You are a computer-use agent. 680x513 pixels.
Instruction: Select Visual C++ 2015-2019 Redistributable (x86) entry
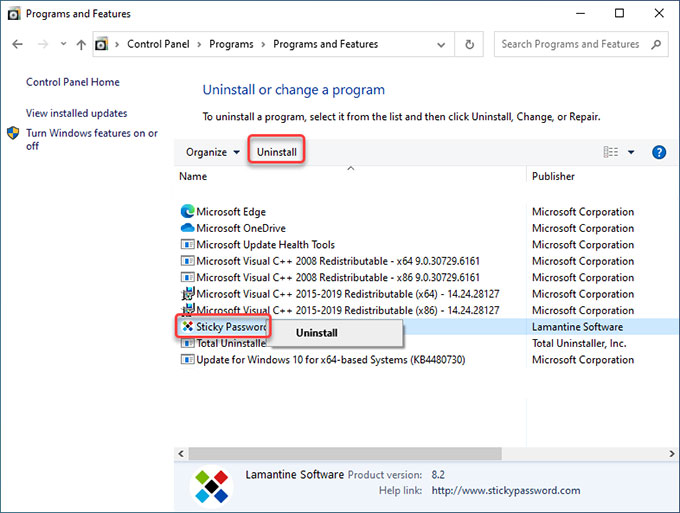point(348,310)
